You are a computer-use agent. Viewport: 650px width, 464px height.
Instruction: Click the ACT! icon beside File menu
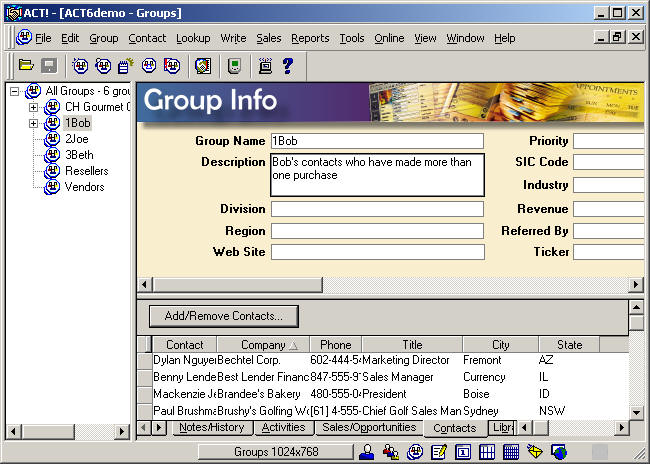[24, 38]
